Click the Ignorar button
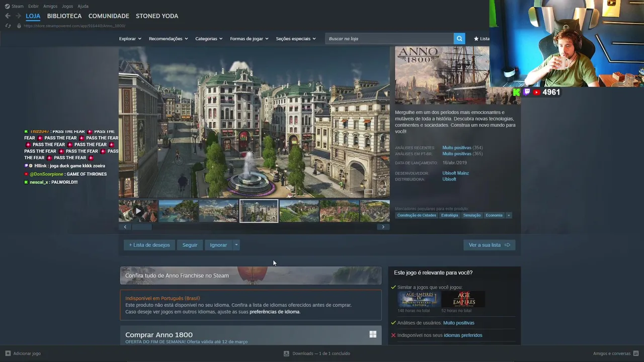The width and height of the screenshot is (644, 362). point(218,245)
